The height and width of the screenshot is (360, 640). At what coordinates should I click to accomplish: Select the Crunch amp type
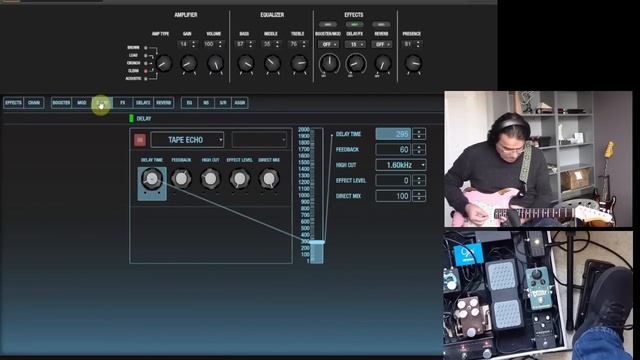(x=146, y=63)
